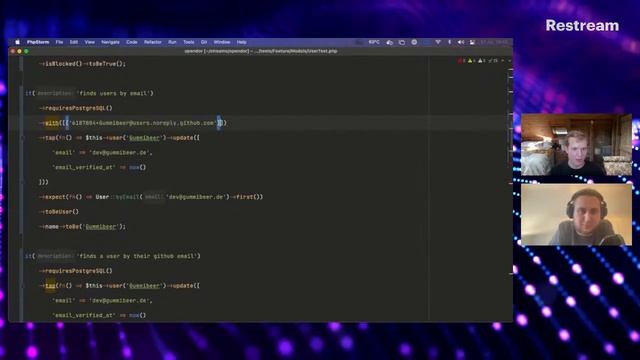The width and height of the screenshot is (640, 360).
Task: Open the Navigate menu
Action: [x=111, y=42]
